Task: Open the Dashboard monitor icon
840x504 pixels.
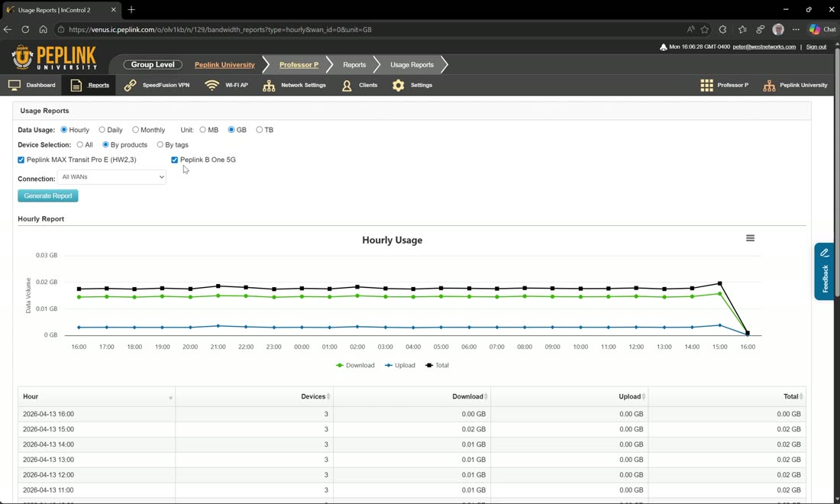Action: click(x=15, y=86)
